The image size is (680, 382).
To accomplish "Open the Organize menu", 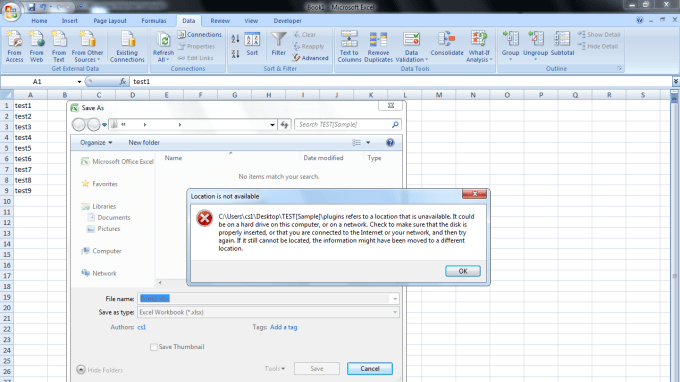I will [x=96, y=142].
